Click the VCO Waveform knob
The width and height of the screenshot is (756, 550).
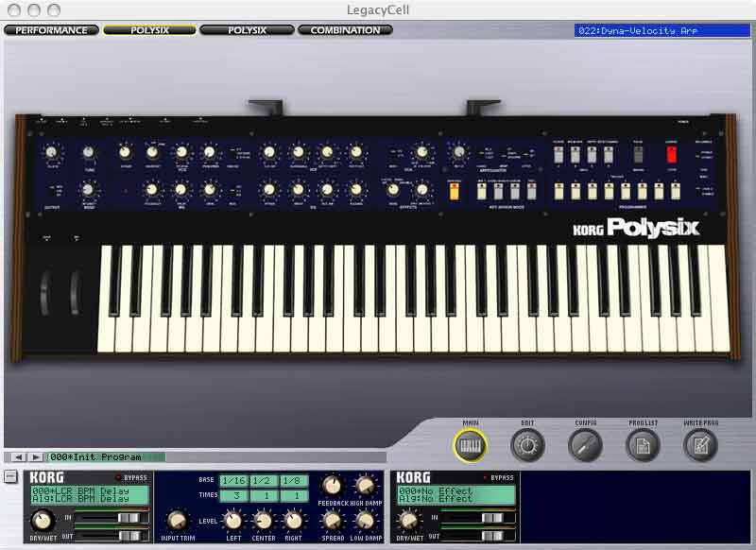[152, 153]
